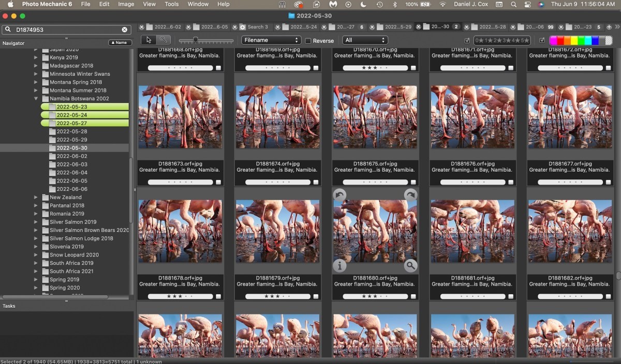Image resolution: width=621 pixels, height=364 pixels.
Task: Open Control Center in menu bar
Action: tap(527, 4)
